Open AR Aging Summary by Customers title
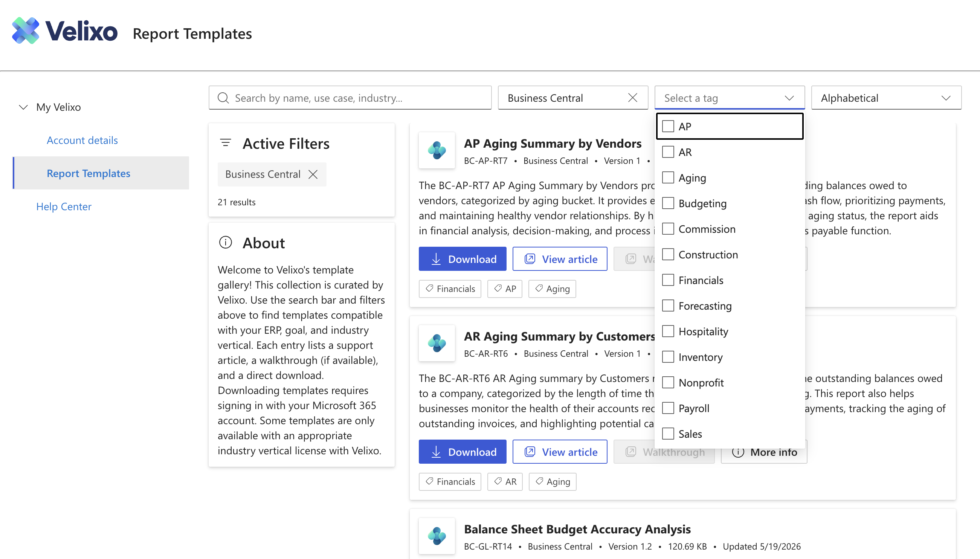 [559, 336]
